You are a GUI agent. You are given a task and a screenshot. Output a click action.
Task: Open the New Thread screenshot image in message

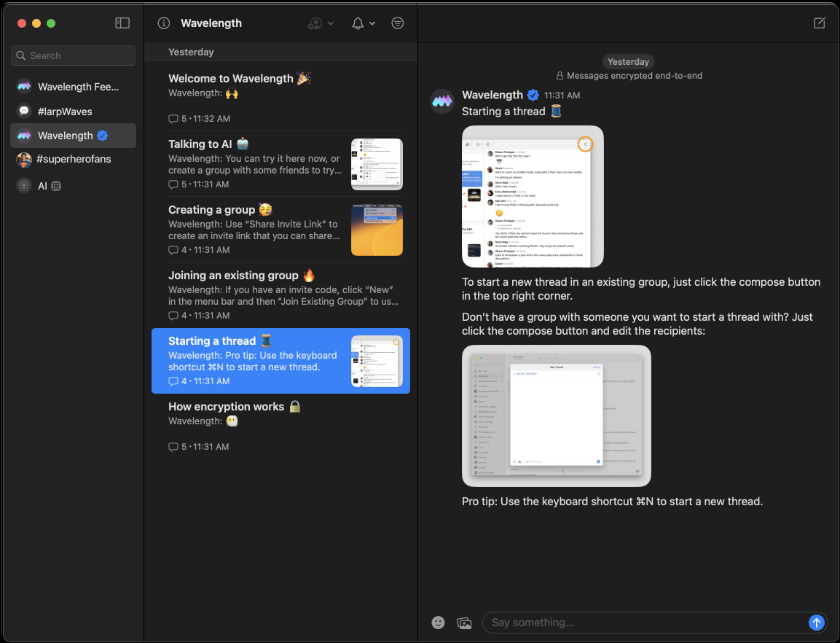(556, 416)
